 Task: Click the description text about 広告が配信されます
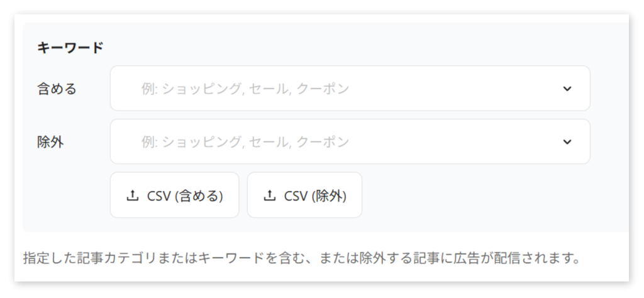click(301, 259)
